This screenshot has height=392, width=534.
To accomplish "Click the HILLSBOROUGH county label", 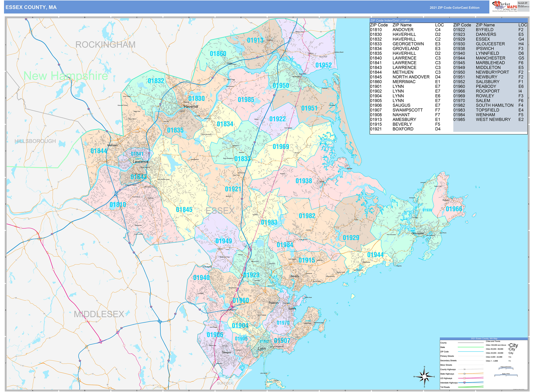I will click(x=35, y=141).
